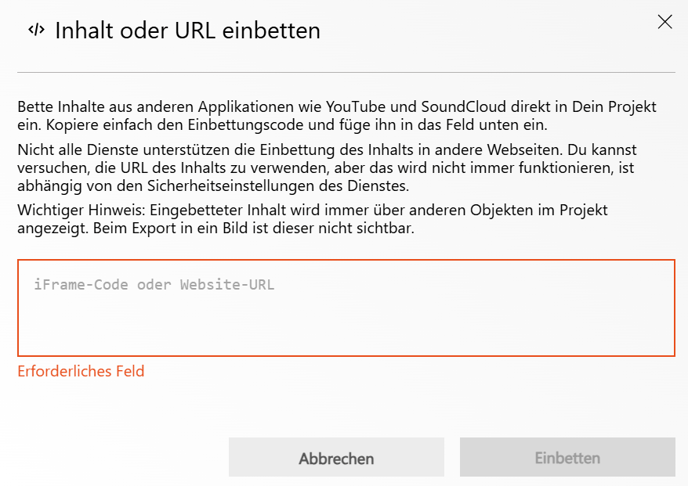Cancel with the Abbrechen button
Viewport: 688px width, 486px height.
pos(336,457)
